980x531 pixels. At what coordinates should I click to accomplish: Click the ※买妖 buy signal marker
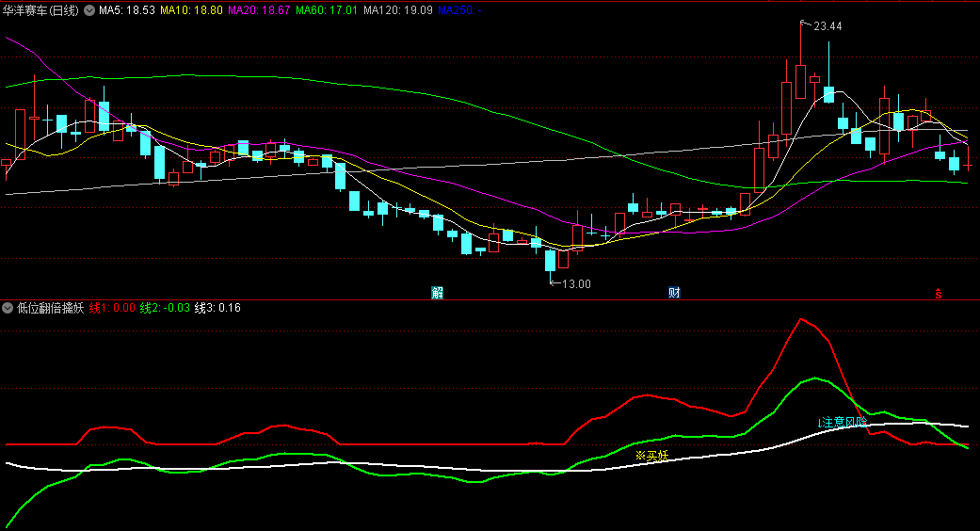click(x=651, y=456)
